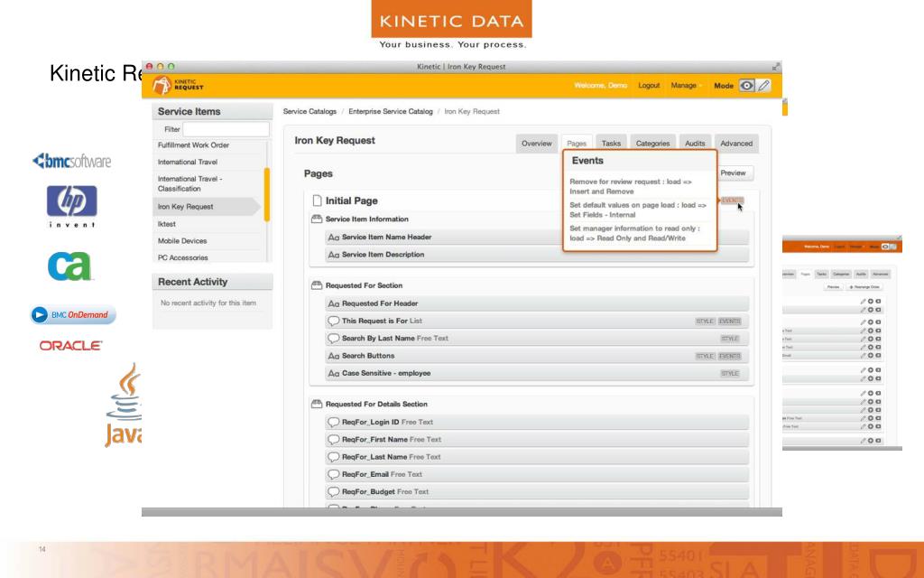Screen dimensions: 924x578
Task: Click the STYLE badge on Case Sensitive - employee
Action: click(x=729, y=373)
